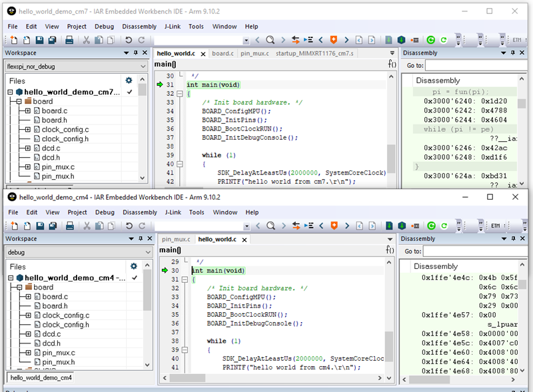Image resolution: width=533 pixels, height=392 pixels.
Task: Open Files settings gear in cm4 Workspace
Action: pyautogui.click(x=134, y=266)
